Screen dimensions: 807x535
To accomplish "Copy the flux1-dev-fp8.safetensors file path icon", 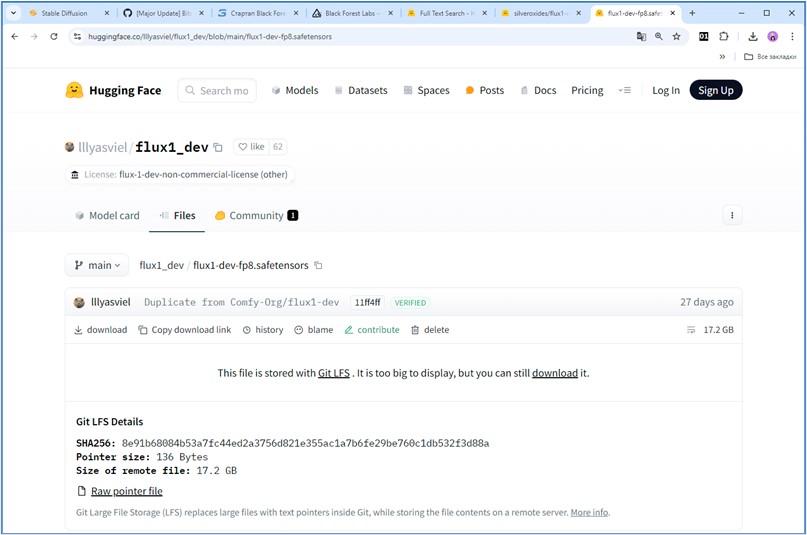I will coord(318,266).
